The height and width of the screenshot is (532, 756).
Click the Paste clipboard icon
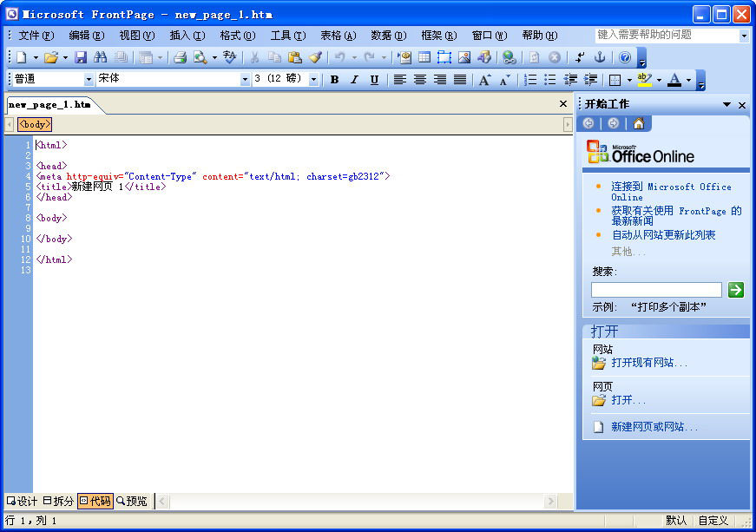[294, 58]
